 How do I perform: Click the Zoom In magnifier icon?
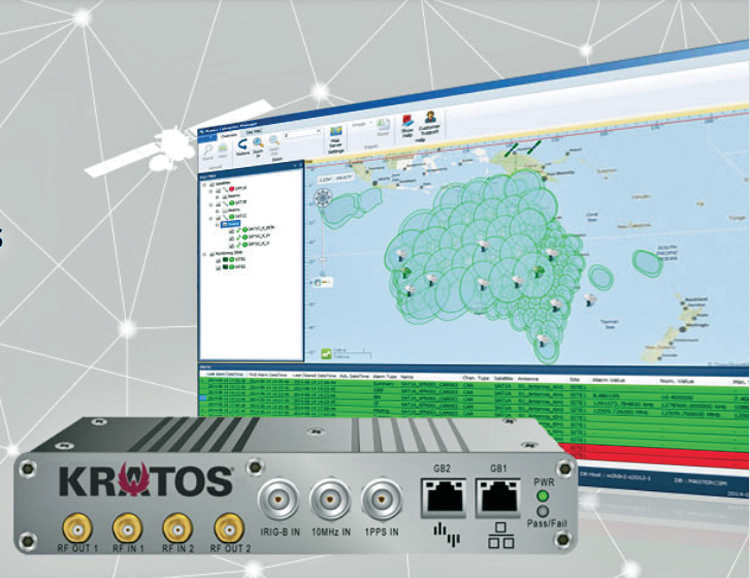pos(258,143)
